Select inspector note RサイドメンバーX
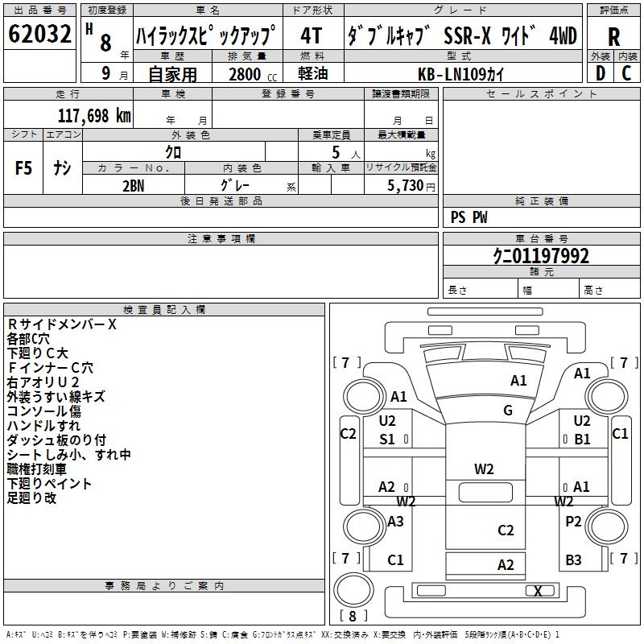The image size is (644, 644). pos(62,324)
